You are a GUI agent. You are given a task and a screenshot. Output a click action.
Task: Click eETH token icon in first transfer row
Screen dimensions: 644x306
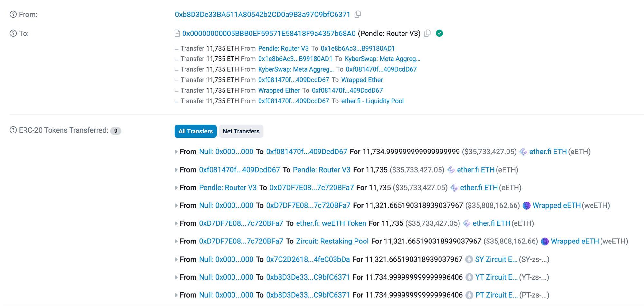(524, 152)
